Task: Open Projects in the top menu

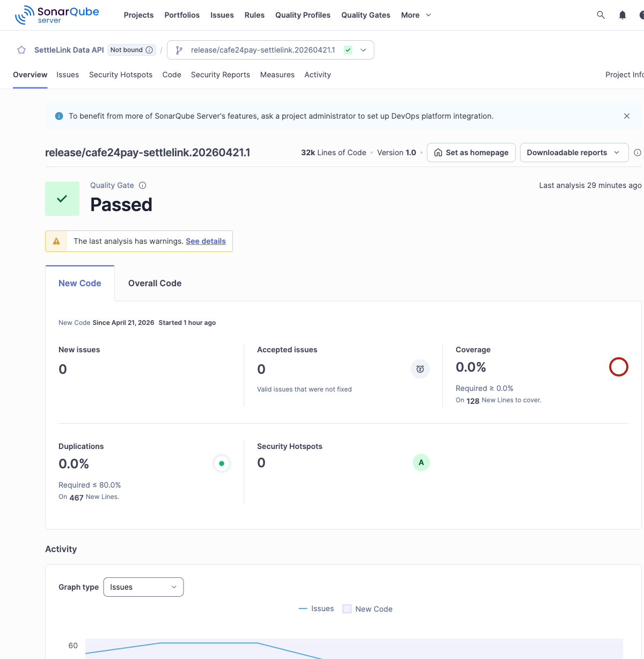Action: pos(138,15)
